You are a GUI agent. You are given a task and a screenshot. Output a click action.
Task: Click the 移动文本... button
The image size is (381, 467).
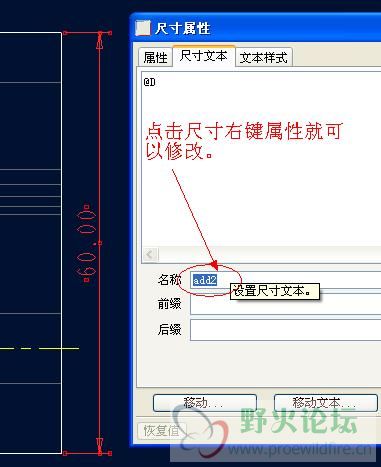pos(325,403)
